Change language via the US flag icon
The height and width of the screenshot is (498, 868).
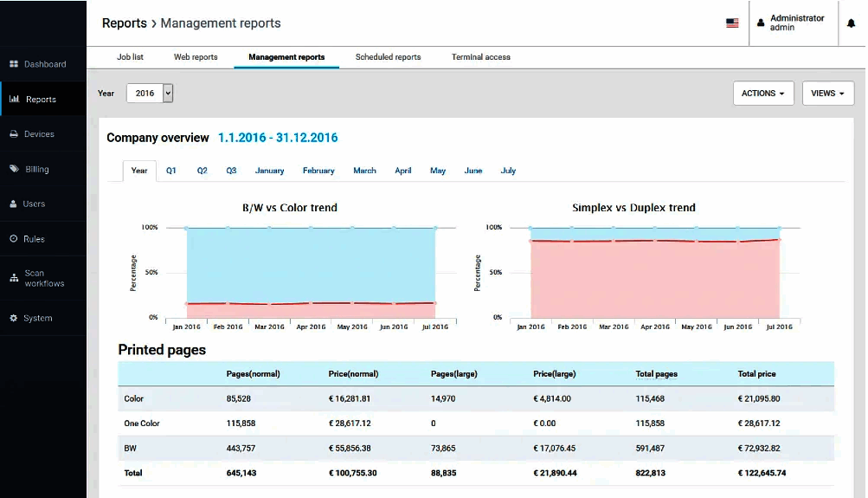732,23
